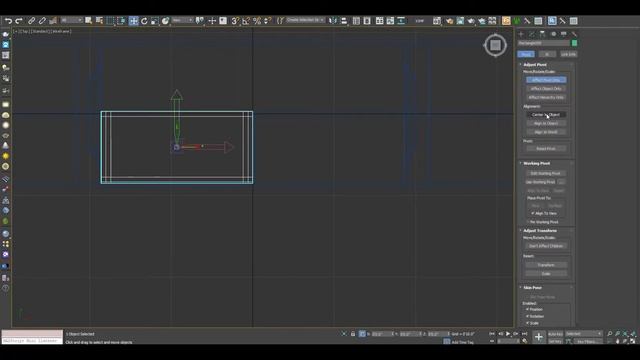The height and width of the screenshot is (360, 640).
Task: Open the Reference Coordinate System dropdown
Action: point(182,20)
